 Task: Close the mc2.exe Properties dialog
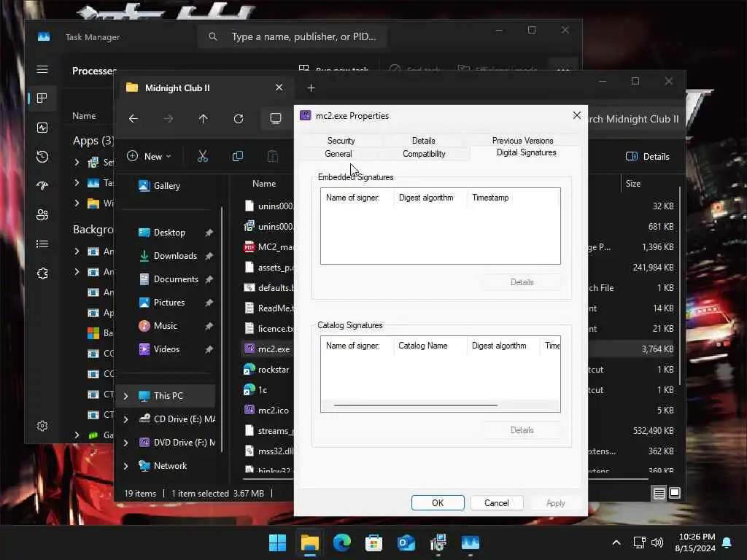point(576,115)
